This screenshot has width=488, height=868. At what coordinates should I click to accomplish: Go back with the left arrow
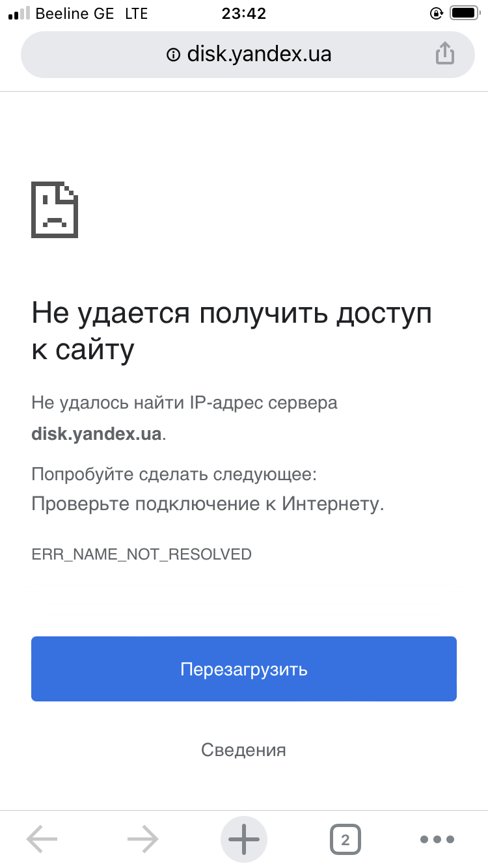tap(42, 839)
